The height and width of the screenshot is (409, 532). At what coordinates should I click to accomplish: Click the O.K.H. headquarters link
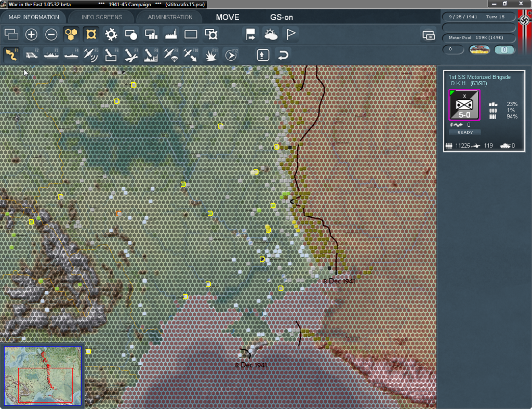coord(458,84)
